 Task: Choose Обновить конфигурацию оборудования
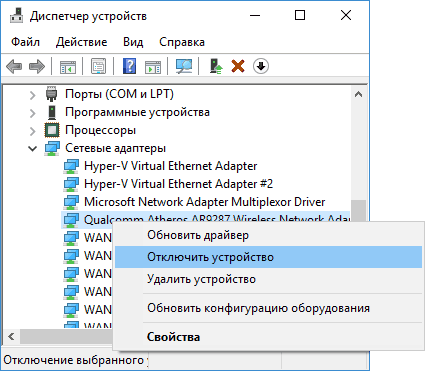268,308
